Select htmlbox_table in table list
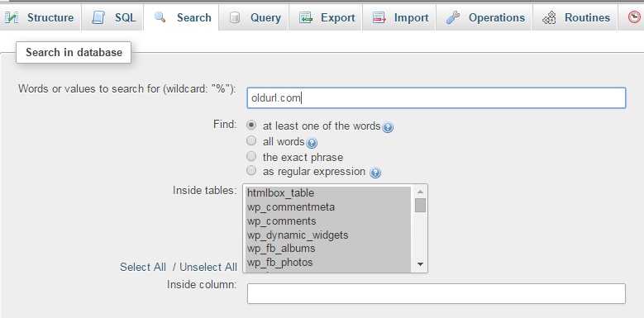 pyautogui.click(x=327, y=193)
